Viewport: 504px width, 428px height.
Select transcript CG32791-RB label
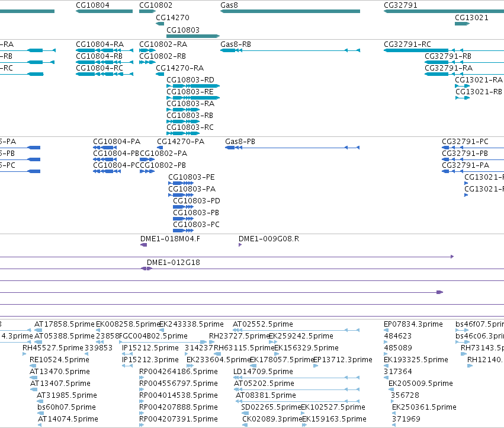coord(448,56)
